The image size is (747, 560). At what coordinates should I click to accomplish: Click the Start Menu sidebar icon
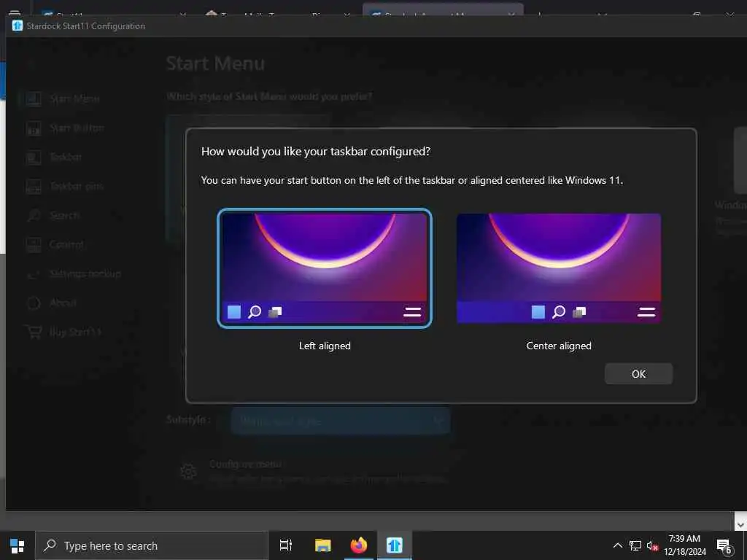tap(34, 99)
